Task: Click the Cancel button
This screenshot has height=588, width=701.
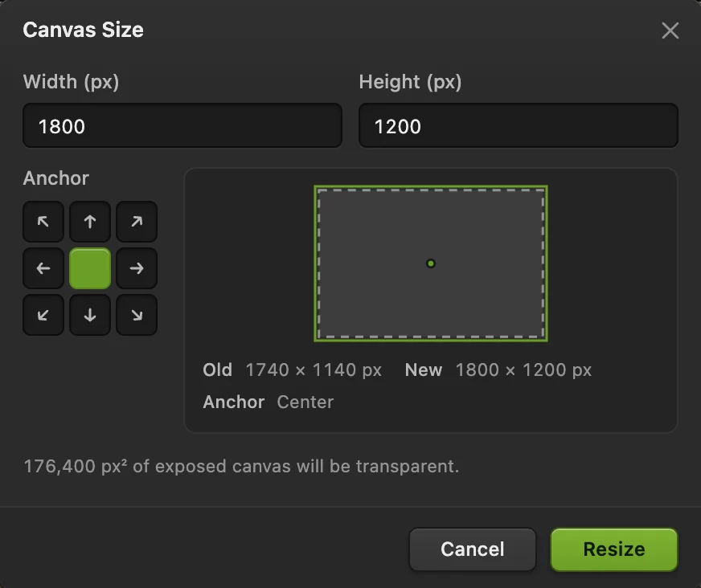Action: [473, 549]
